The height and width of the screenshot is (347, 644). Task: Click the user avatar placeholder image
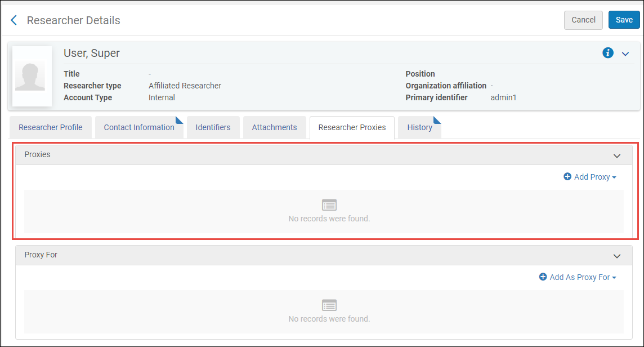32,77
